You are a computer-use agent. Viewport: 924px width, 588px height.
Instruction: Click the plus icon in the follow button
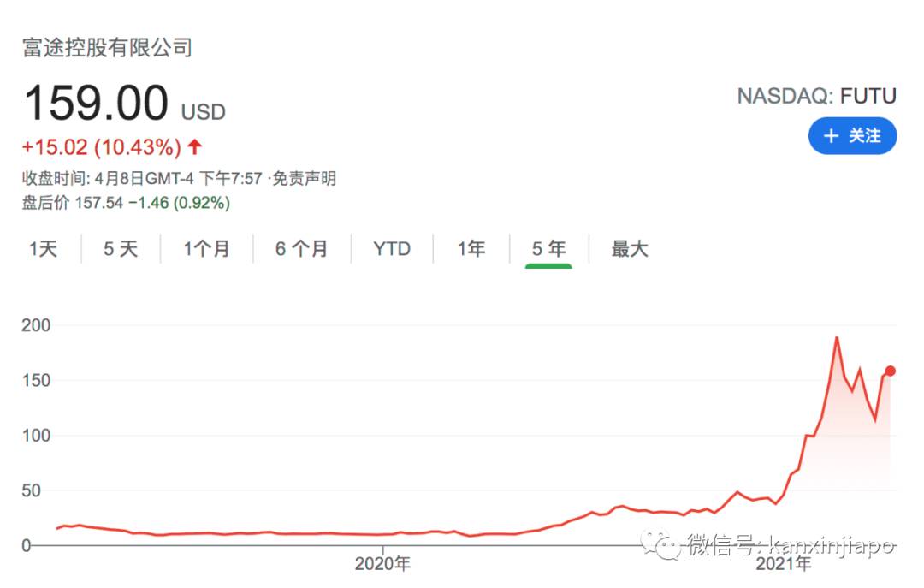point(831,136)
